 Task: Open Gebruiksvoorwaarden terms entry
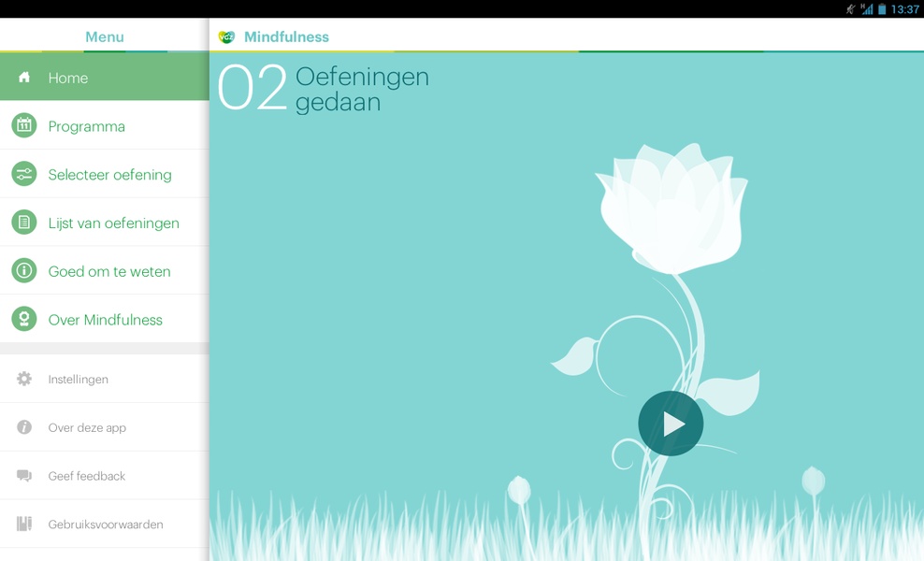[x=105, y=524]
